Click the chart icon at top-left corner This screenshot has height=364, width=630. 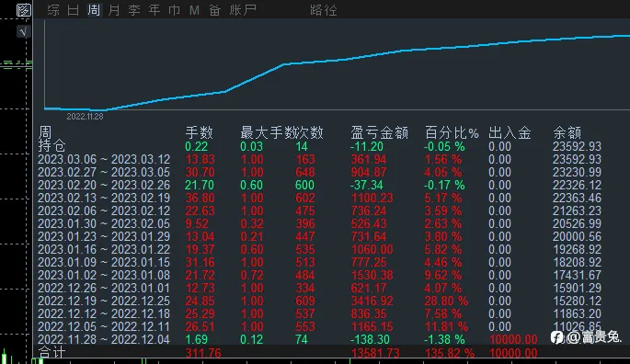tap(23, 9)
